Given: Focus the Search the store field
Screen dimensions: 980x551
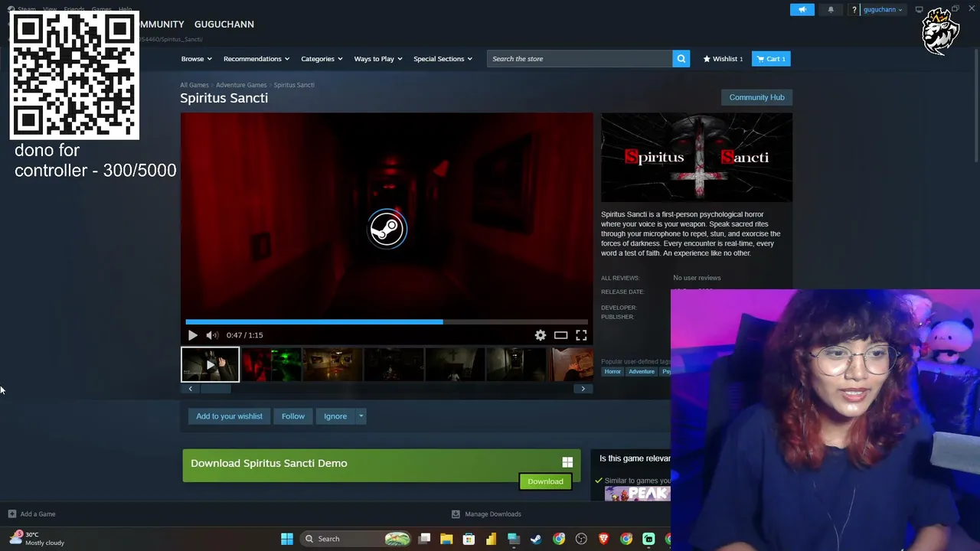Looking at the screenshot, I should point(580,59).
